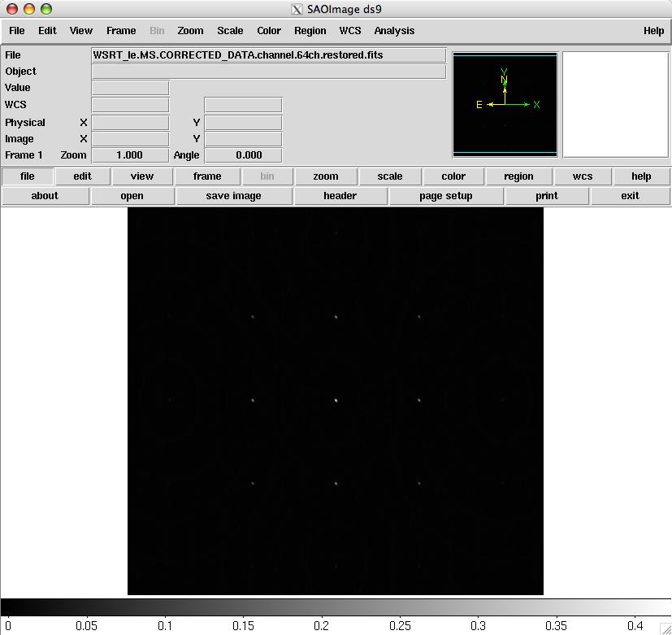Click the 'exit' button
The image size is (672, 635).
[630, 196]
